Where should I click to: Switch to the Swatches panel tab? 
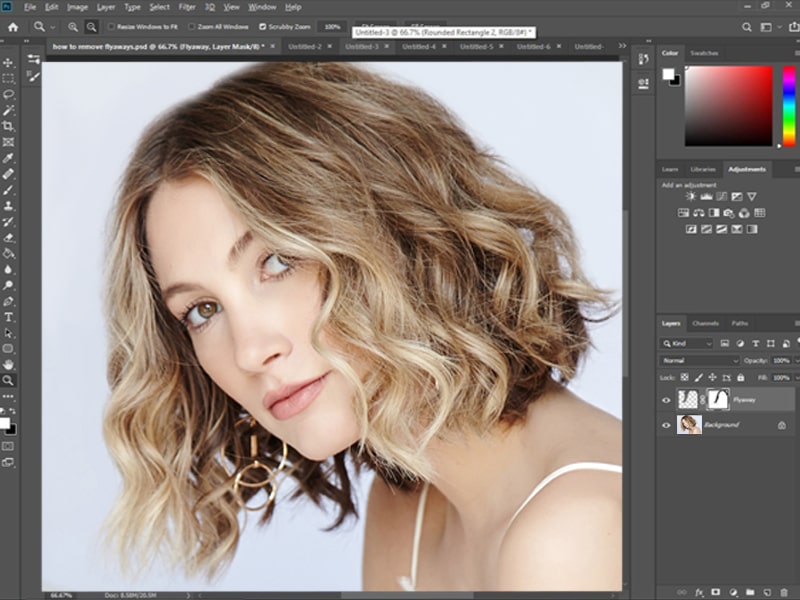click(x=704, y=53)
